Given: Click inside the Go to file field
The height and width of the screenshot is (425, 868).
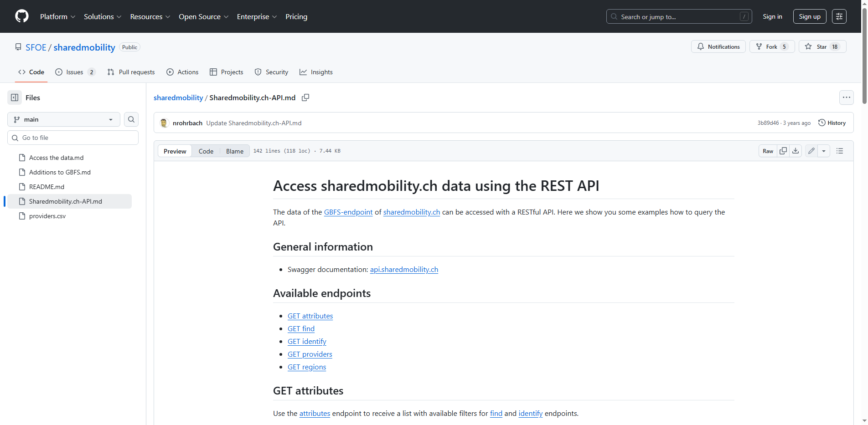Looking at the screenshot, I should point(73,137).
